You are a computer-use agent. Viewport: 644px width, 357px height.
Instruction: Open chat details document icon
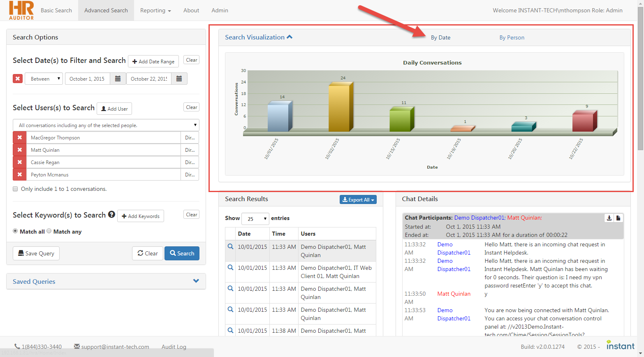pos(618,218)
